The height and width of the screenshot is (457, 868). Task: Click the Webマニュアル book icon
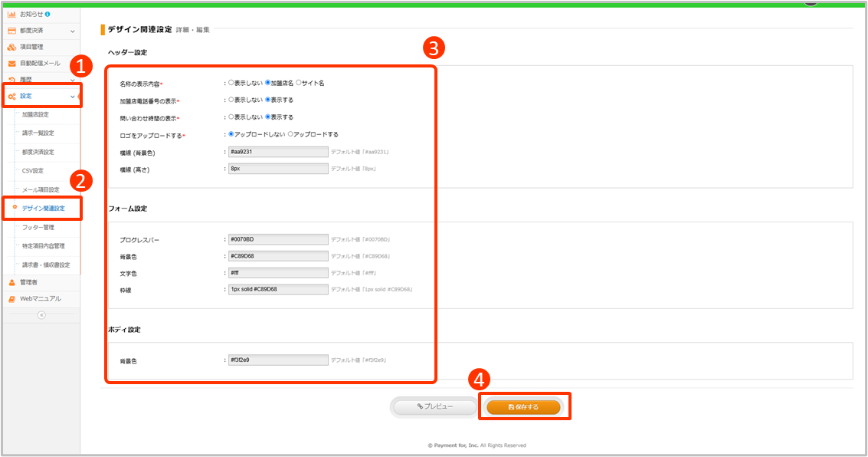11,298
